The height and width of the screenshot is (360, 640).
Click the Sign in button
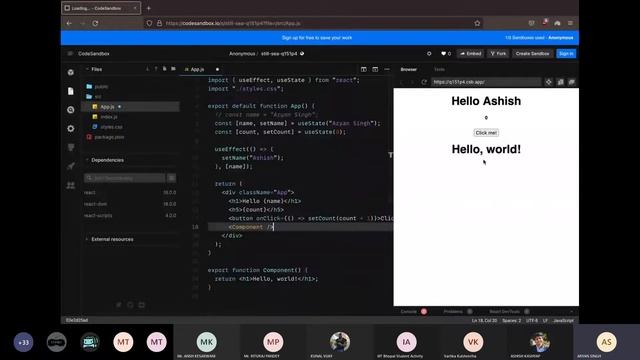566,53
